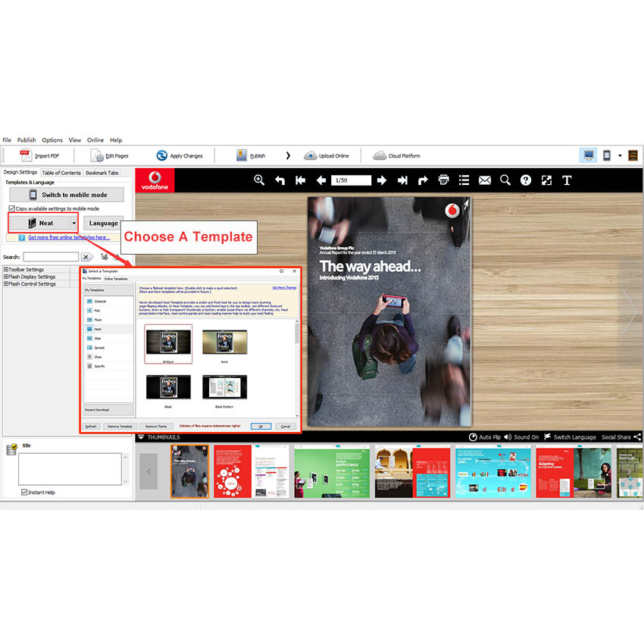This screenshot has width=644, height=644.
Task: Click the page number input field
Action: coord(352,180)
